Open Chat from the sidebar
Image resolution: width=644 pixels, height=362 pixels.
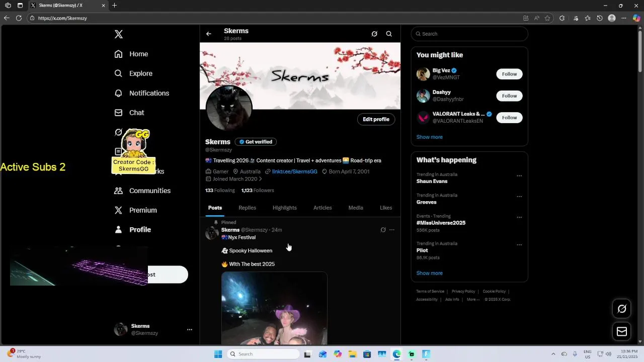click(129, 113)
